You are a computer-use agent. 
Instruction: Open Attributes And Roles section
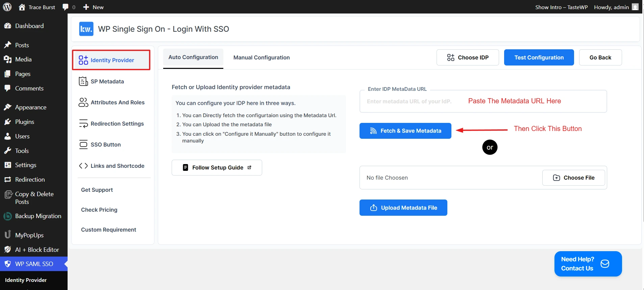tap(112, 102)
